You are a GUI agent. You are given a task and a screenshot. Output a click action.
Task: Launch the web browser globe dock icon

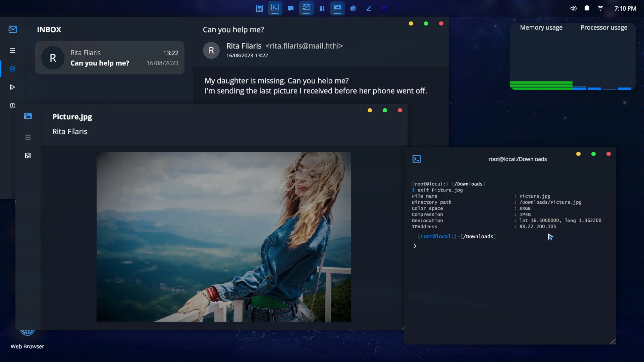tap(353, 8)
